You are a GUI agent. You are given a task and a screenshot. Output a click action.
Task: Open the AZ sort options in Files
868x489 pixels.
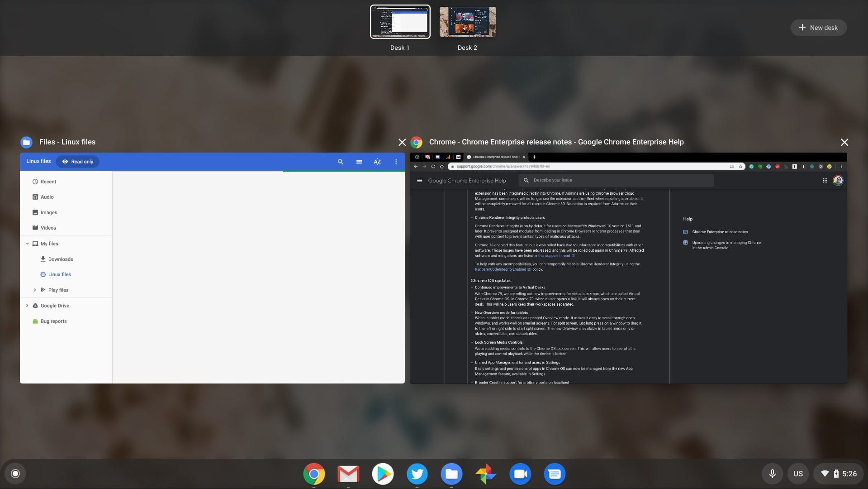(x=377, y=162)
